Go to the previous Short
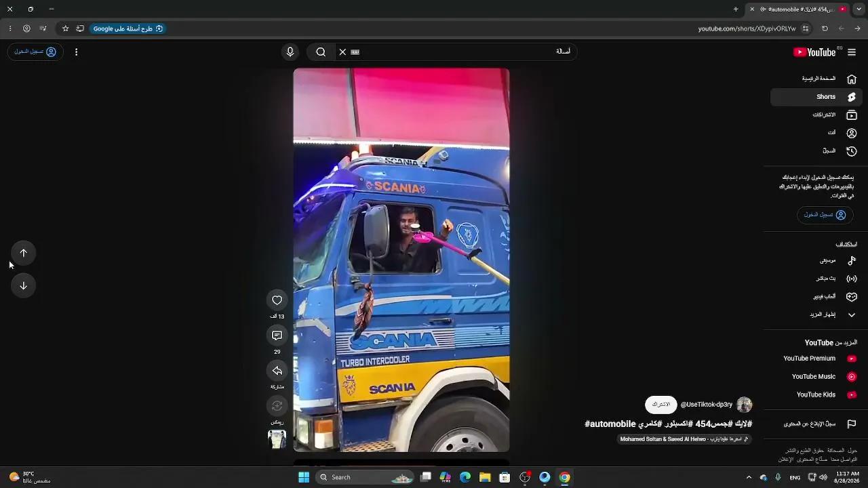Image resolution: width=868 pixels, height=488 pixels. tap(23, 253)
